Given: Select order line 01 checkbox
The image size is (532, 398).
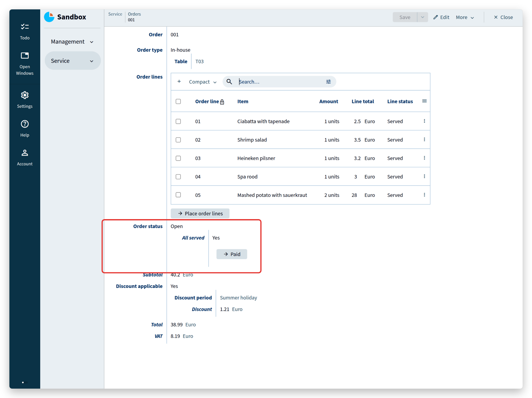Looking at the screenshot, I should [178, 121].
